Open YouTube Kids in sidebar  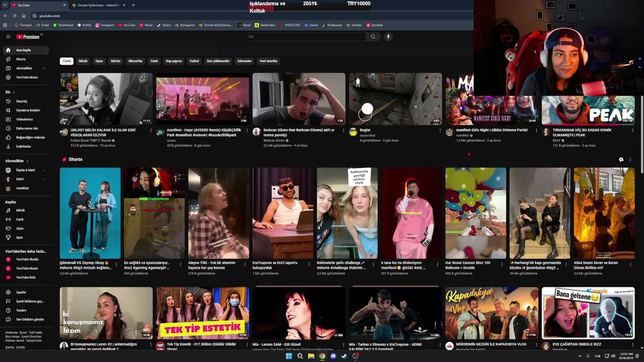(x=26, y=278)
